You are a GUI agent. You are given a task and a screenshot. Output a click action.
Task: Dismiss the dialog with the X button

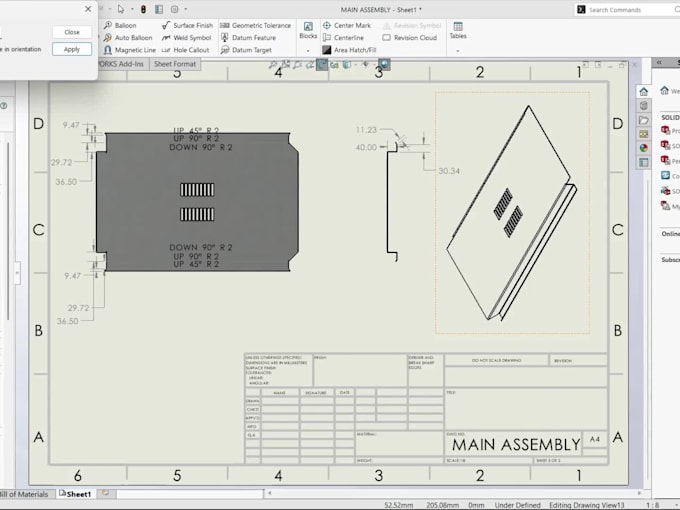point(88,9)
